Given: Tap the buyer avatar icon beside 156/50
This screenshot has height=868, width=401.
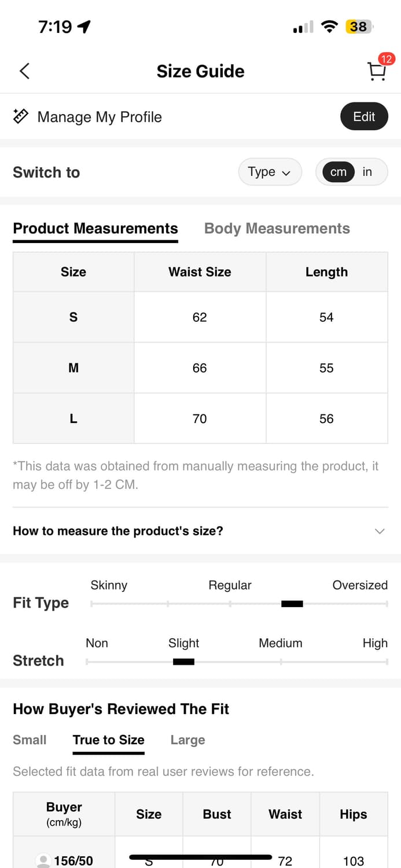Looking at the screenshot, I should (x=43, y=860).
